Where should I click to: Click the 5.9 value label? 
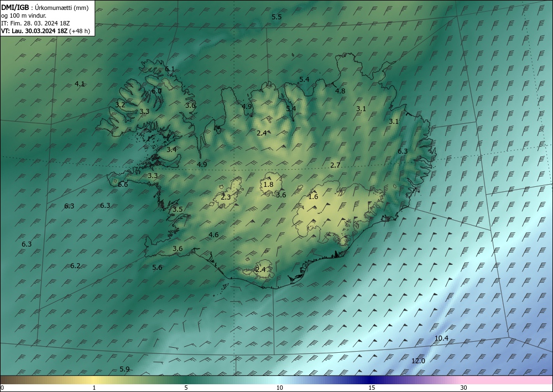(124, 369)
